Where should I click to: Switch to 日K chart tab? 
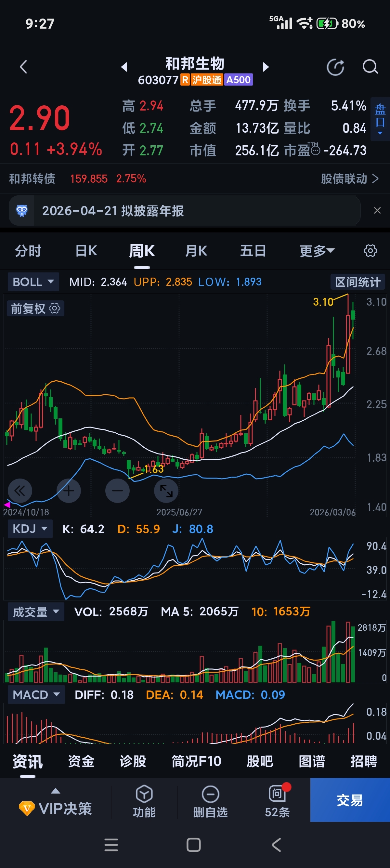86,251
